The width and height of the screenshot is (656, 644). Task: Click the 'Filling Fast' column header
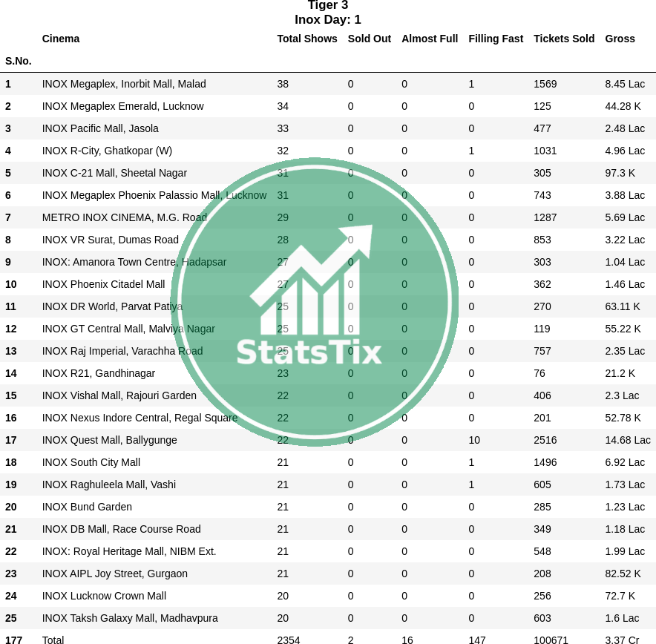496,39
